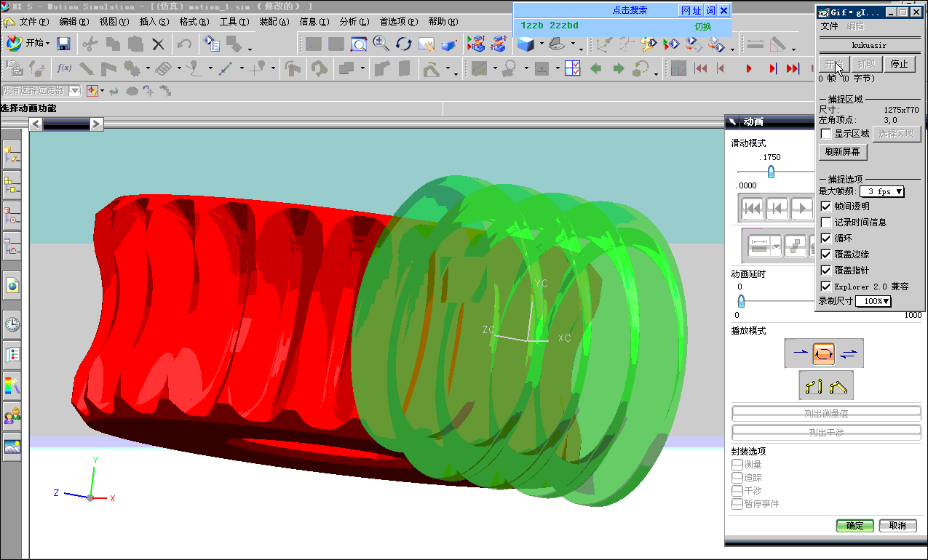Open the 文件(F) menu
928x560 pixels.
click(35, 22)
